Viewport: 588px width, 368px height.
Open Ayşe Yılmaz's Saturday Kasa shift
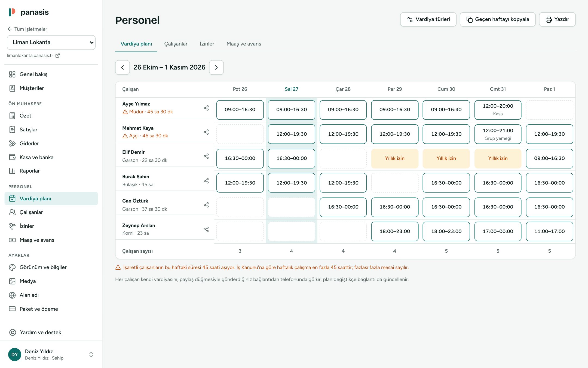click(x=498, y=110)
